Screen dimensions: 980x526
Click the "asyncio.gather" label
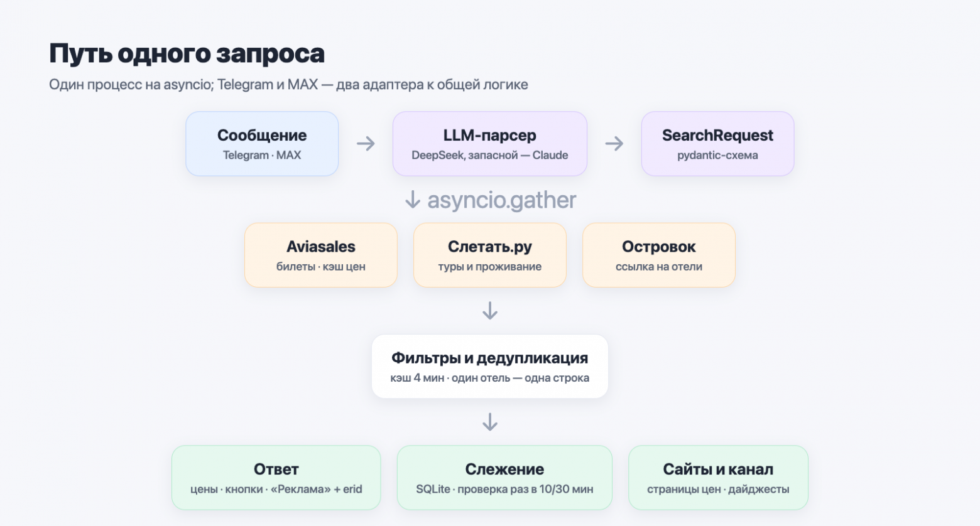tap(501, 200)
